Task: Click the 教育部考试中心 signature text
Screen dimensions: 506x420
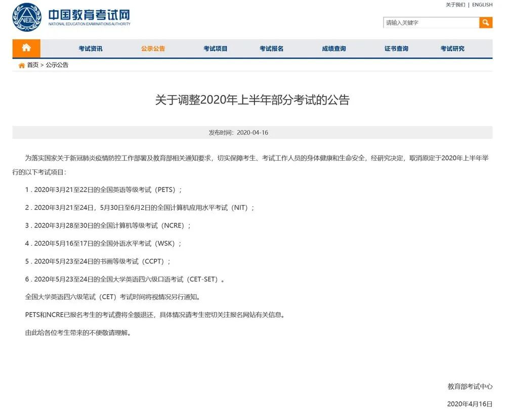Action: 470,387
